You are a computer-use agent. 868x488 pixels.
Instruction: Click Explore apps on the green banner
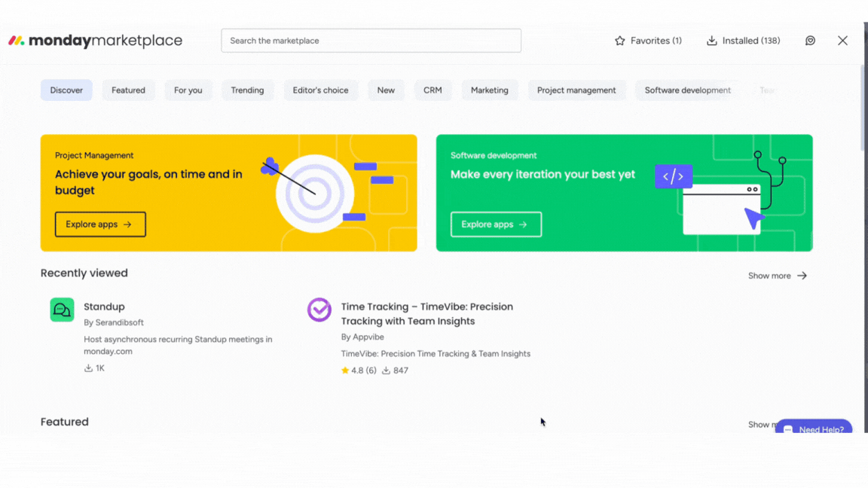(496, 224)
